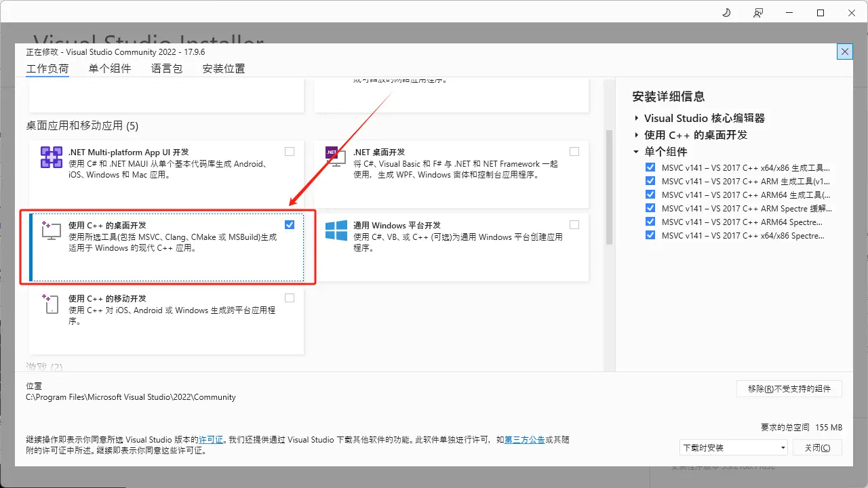868x488 pixels.
Task: Uncheck MSVC v141 C++ ARM64 生成工具 component
Action: point(650,195)
